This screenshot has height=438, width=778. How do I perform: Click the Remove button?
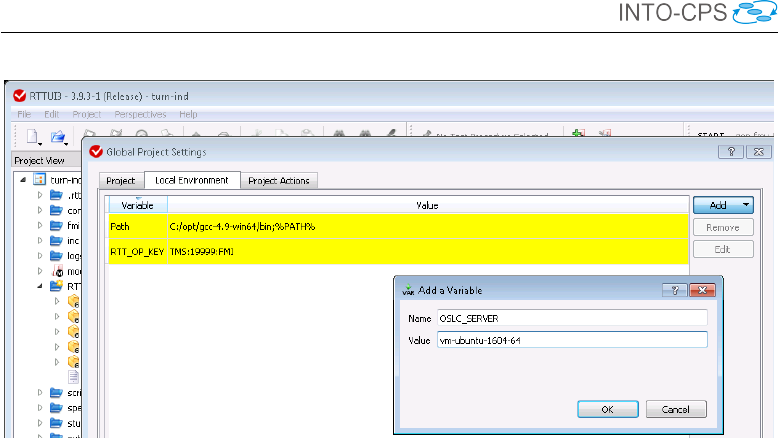tap(723, 227)
